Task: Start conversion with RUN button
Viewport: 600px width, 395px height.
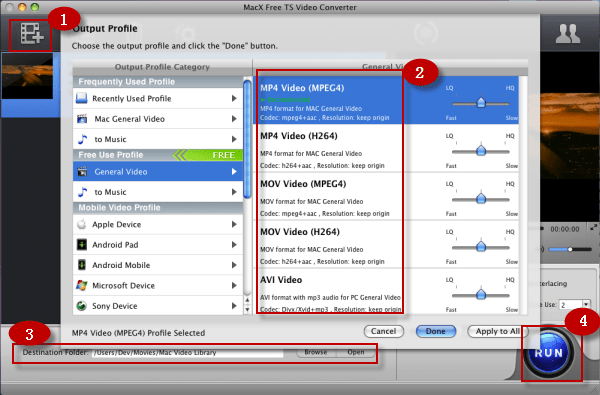Action: tap(549, 353)
